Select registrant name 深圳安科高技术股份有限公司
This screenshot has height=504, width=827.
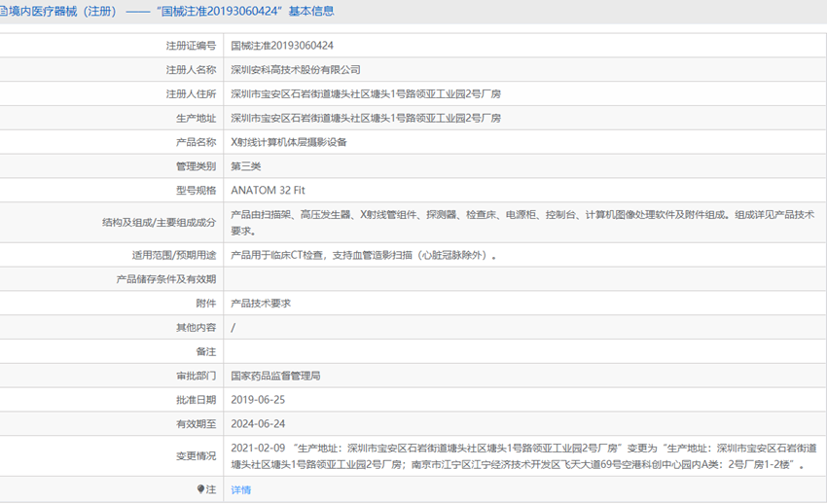point(296,70)
